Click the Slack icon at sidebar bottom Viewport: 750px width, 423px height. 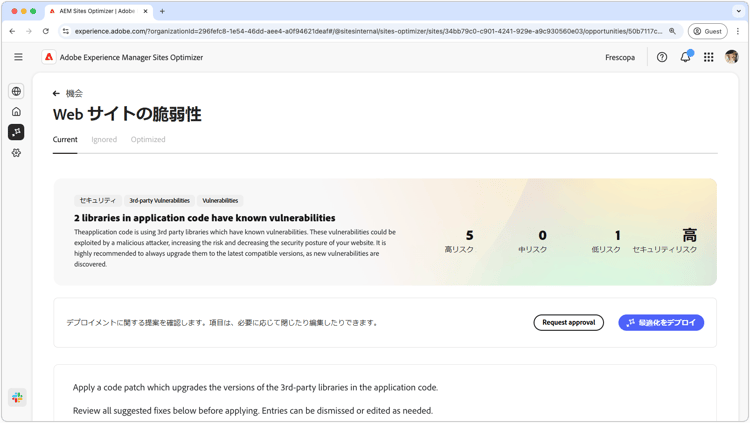[17, 397]
